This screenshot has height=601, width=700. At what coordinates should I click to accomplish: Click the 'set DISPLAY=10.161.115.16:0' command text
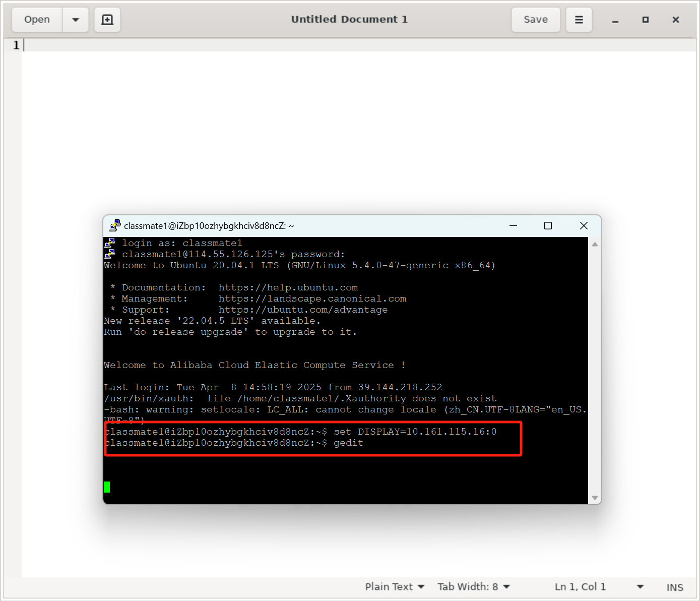415,432
